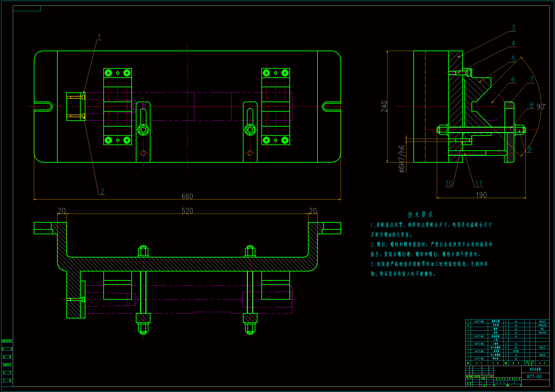Click the empty box at the top-left corner of the frame
This screenshot has height=392, width=555.
(x=27, y=9)
